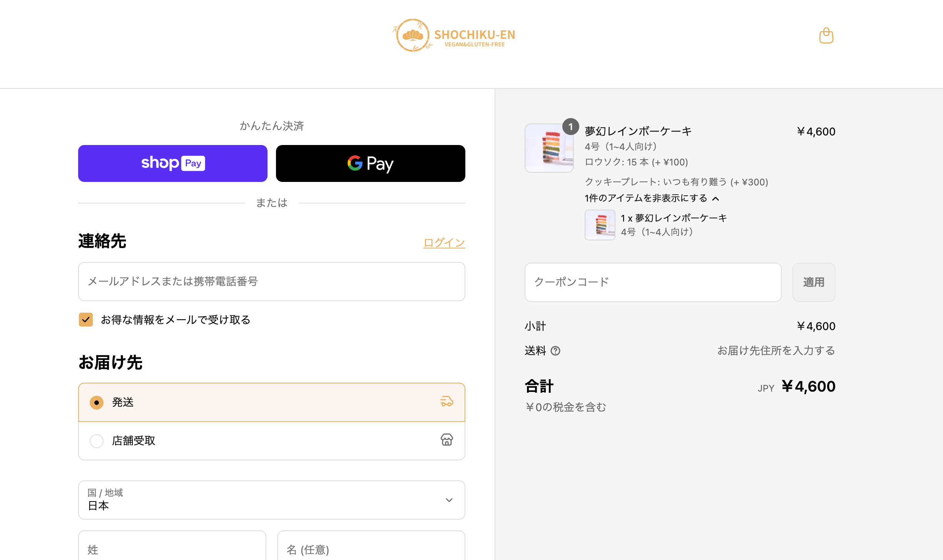943x560 pixels.
Task: Focus the email or phone number field
Action: (272, 282)
